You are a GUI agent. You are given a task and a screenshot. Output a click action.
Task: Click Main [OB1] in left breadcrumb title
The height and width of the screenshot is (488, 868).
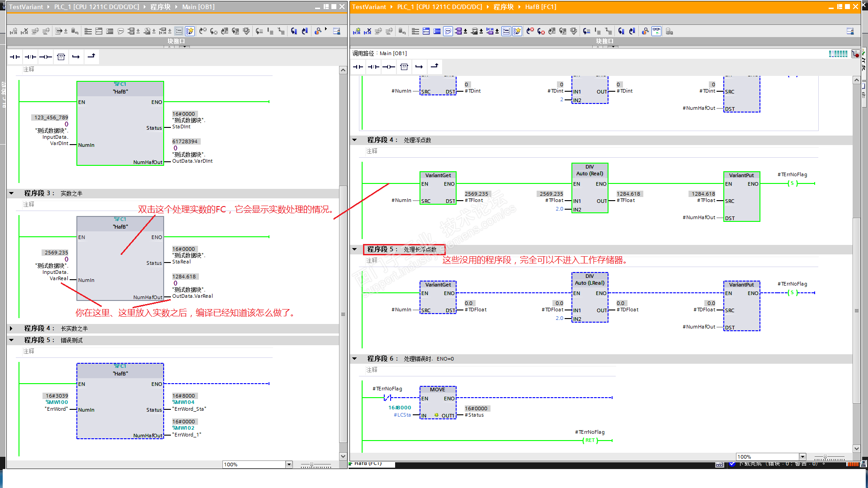click(198, 7)
